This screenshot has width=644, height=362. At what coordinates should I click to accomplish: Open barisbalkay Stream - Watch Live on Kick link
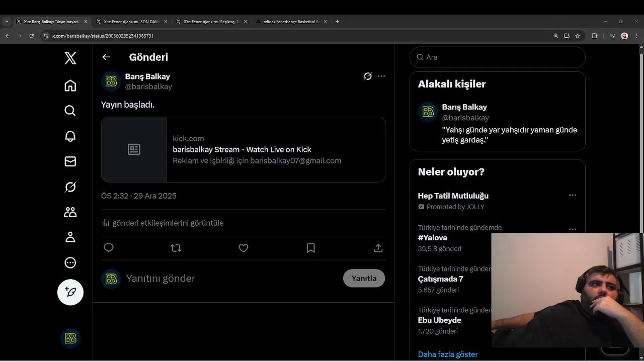242,149
